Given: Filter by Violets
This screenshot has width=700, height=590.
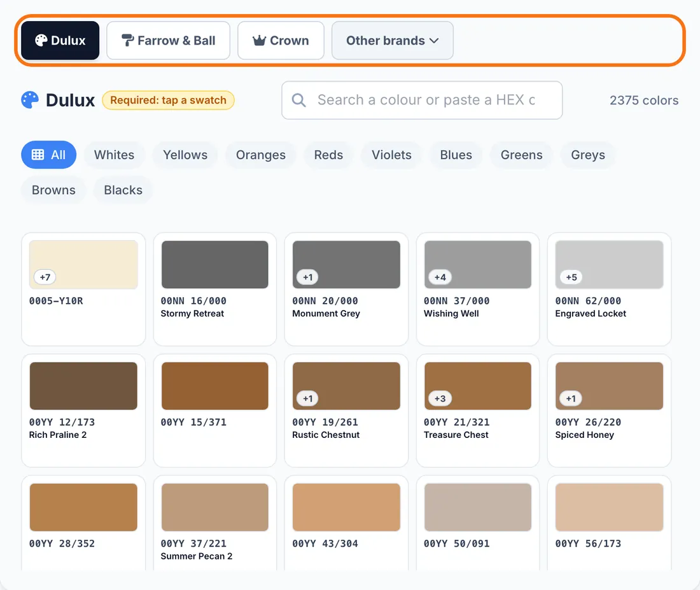Looking at the screenshot, I should pyautogui.click(x=391, y=155).
